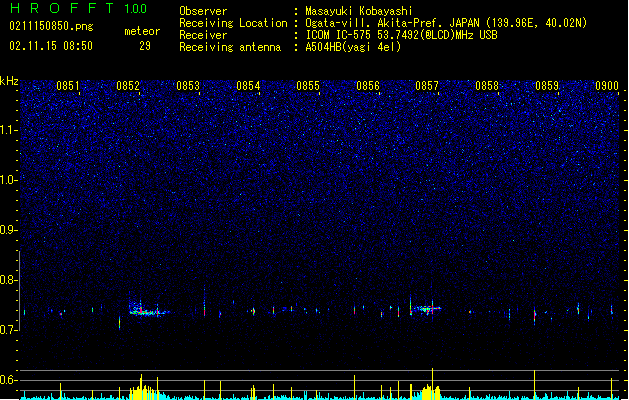Click the 0.8 kHz axis label
This screenshot has height=400, width=629.
pyautogui.click(x=8, y=280)
